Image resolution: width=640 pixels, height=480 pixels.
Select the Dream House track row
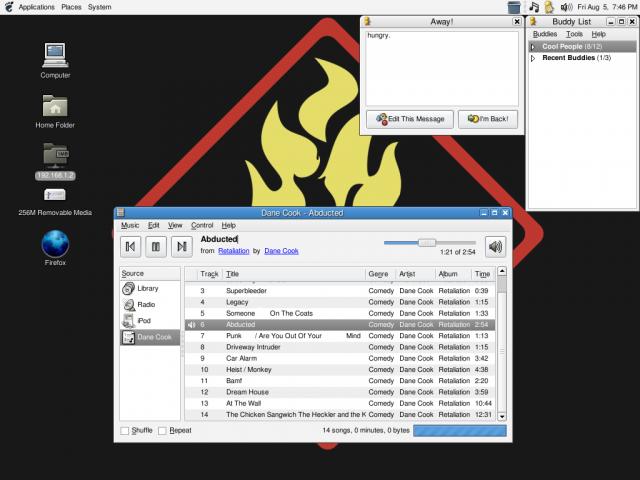point(340,392)
